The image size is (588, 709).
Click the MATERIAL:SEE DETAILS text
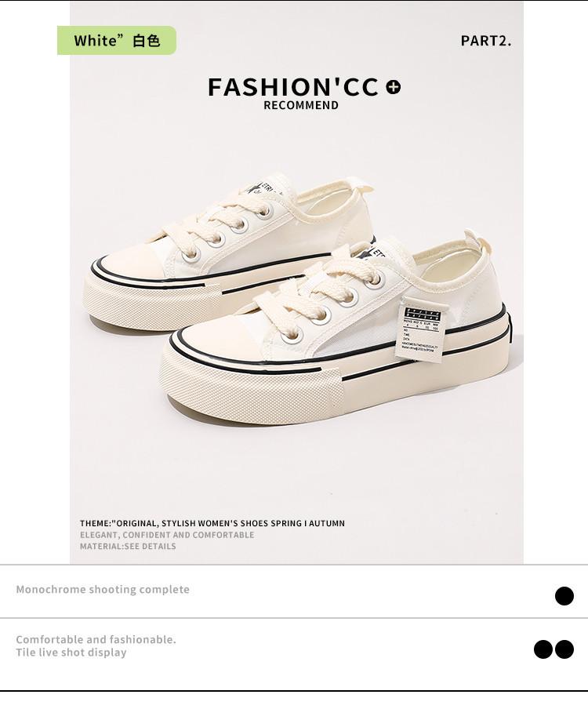tap(128, 546)
